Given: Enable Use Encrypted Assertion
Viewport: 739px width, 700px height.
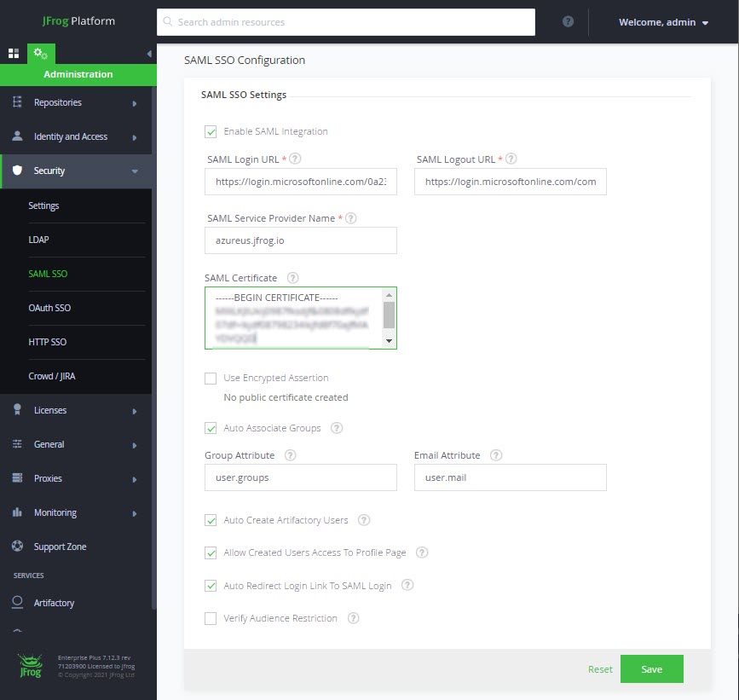Looking at the screenshot, I should pos(210,378).
